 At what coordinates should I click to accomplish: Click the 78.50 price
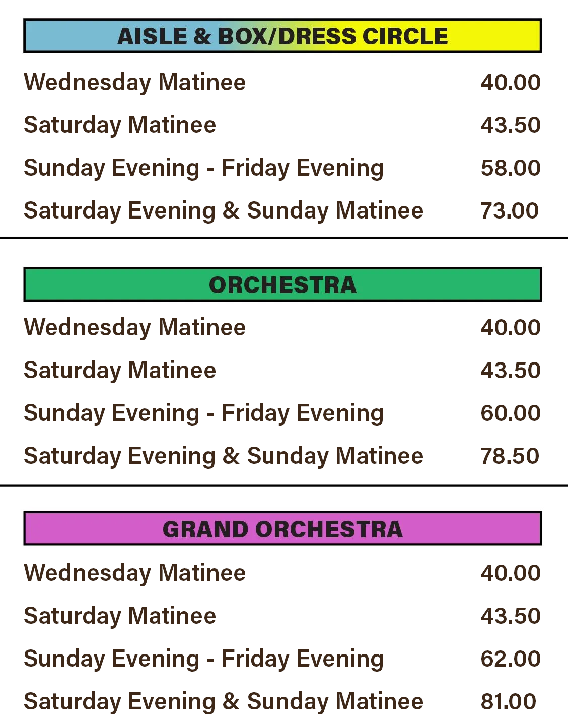pyautogui.click(x=510, y=456)
